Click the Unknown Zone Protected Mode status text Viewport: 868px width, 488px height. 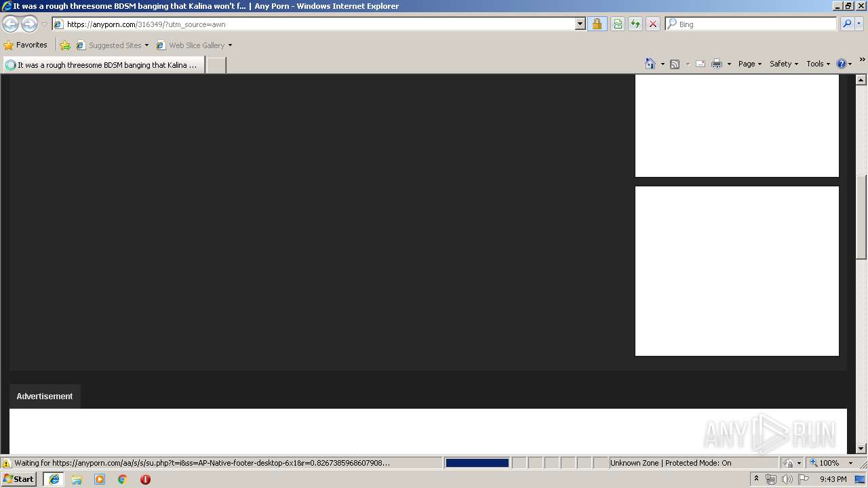coord(671,463)
